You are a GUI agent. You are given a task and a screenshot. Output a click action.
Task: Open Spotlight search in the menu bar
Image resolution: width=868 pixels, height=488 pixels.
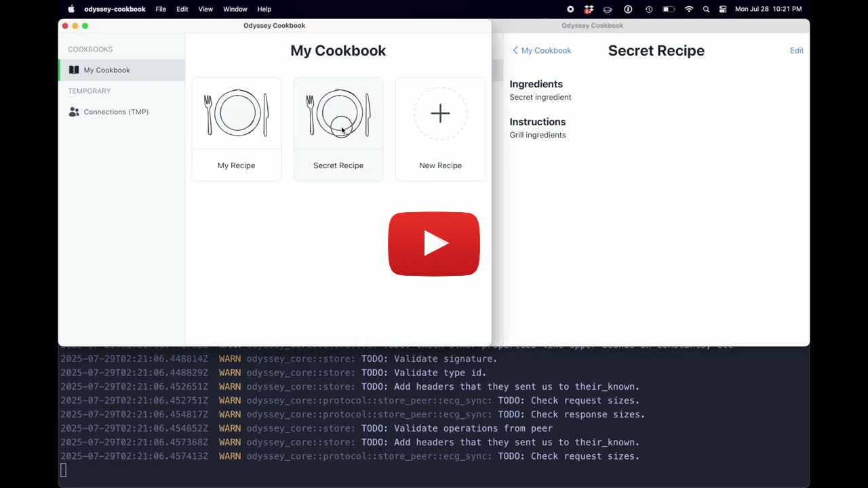(706, 9)
